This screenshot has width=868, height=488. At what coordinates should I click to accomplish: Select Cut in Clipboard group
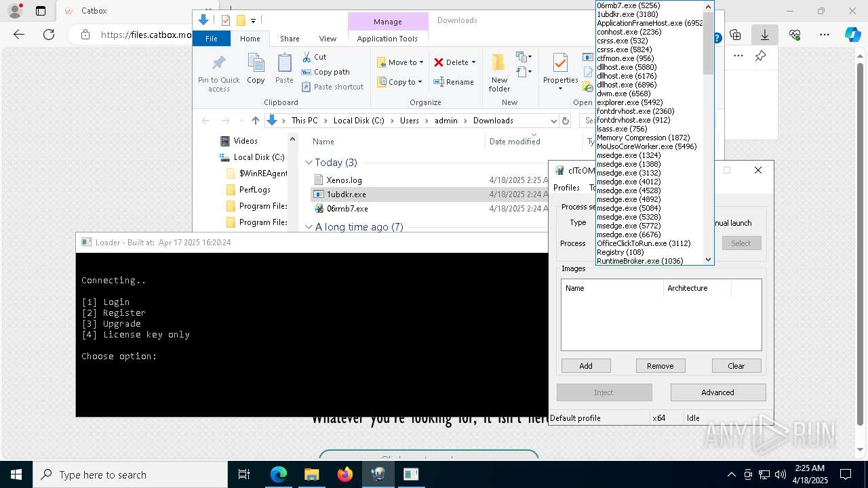314,57
